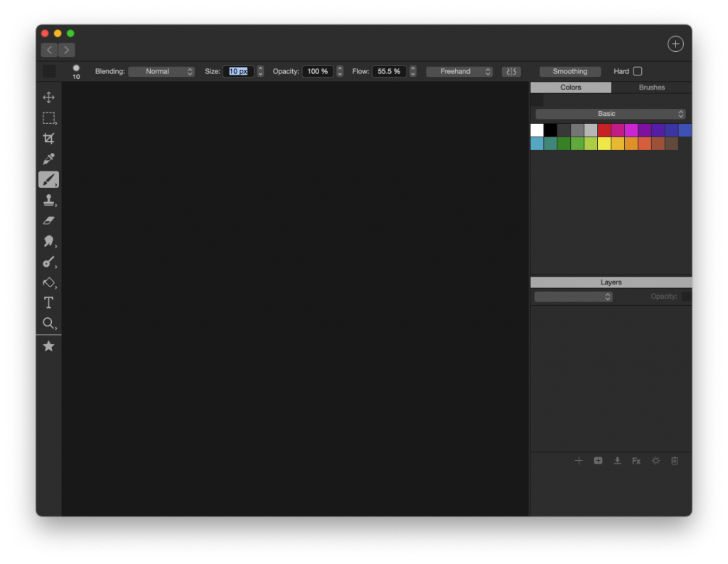Adjust the Flow stepper arrows
The width and height of the screenshot is (728, 564).
point(413,71)
